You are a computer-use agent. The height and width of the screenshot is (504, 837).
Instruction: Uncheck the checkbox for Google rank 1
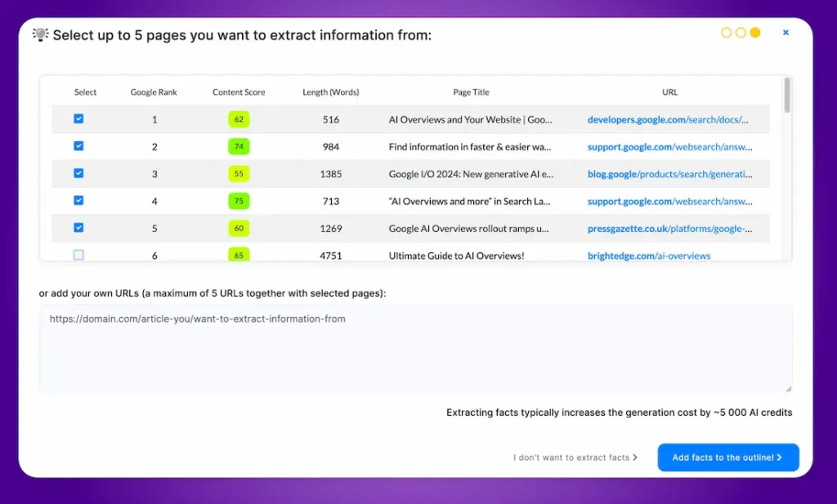[78, 118]
